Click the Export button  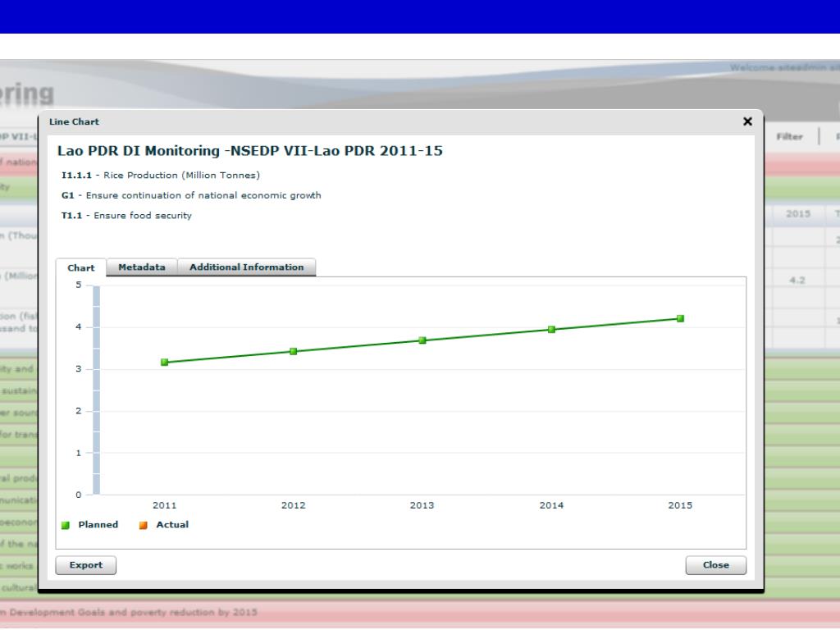[x=85, y=564]
